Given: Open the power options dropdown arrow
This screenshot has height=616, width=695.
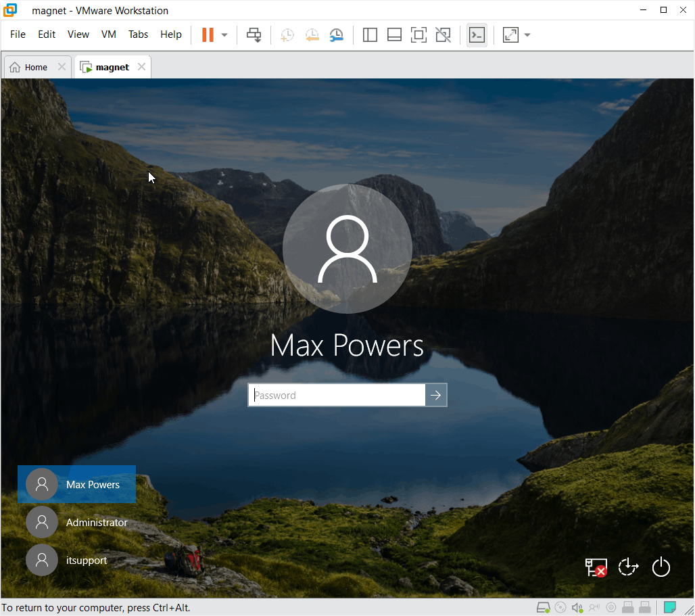Looking at the screenshot, I should pos(224,35).
